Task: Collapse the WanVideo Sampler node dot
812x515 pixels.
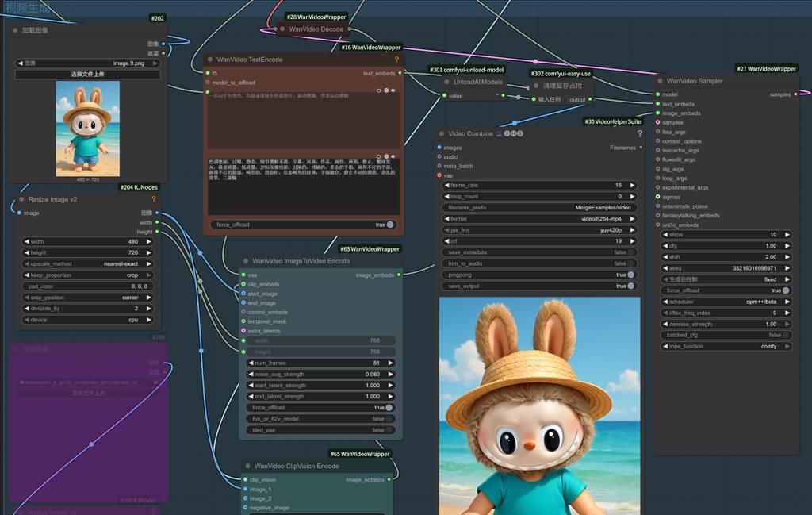Action: coord(660,81)
